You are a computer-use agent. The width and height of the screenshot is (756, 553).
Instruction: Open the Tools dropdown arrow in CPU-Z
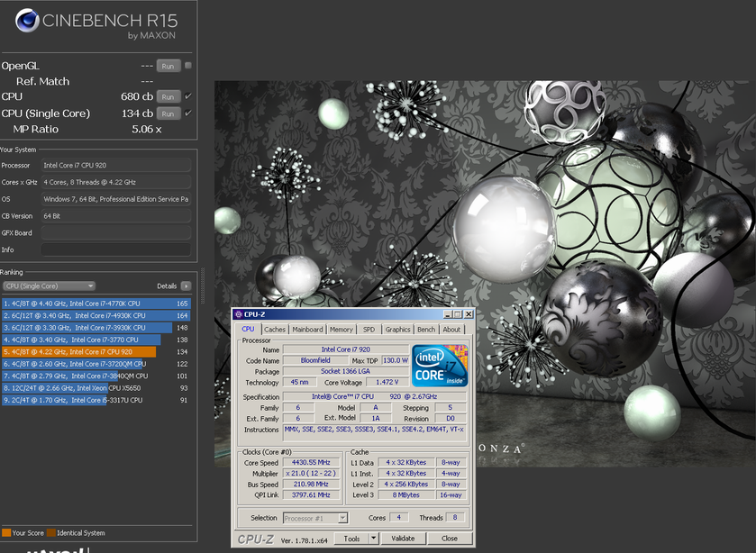(x=374, y=539)
